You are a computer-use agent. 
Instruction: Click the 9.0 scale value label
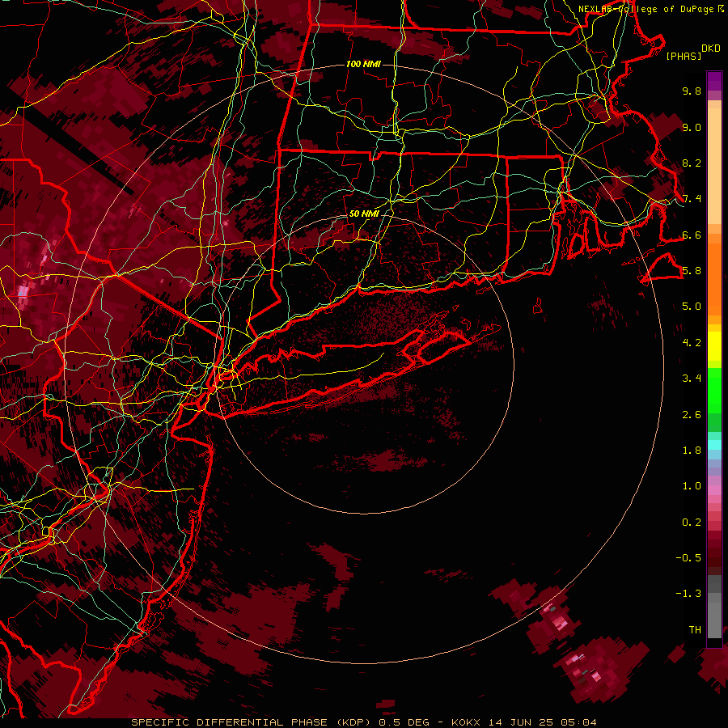(x=692, y=127)
